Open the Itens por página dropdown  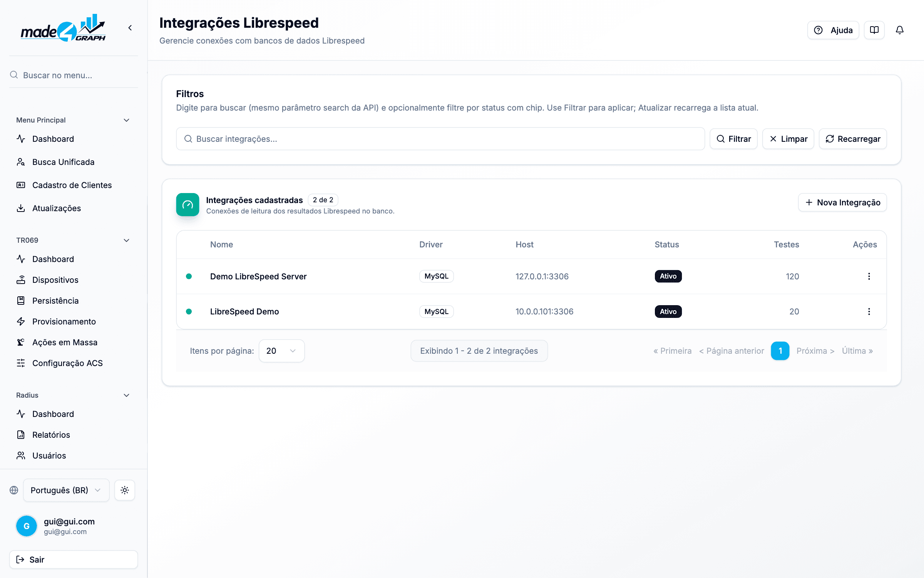(281, 351)
